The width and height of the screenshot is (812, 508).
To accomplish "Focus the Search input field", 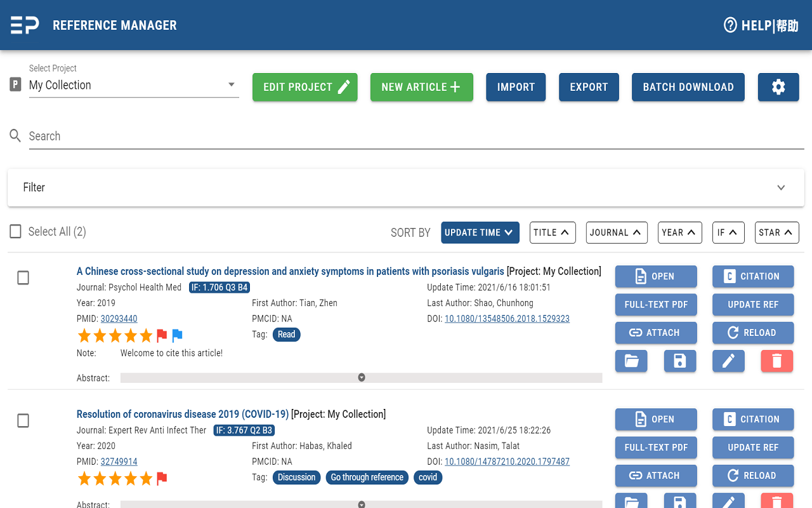I will (416, 136).
